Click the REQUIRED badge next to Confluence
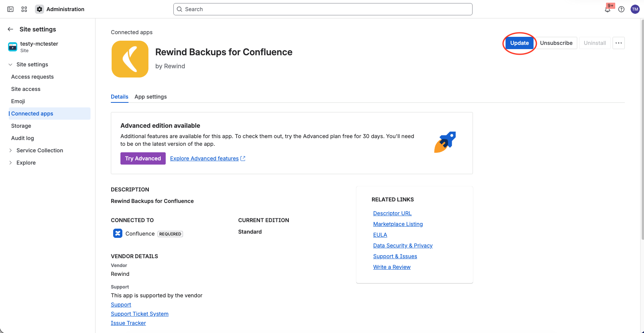This screenshot has width=644, height=333. (170, 234)
